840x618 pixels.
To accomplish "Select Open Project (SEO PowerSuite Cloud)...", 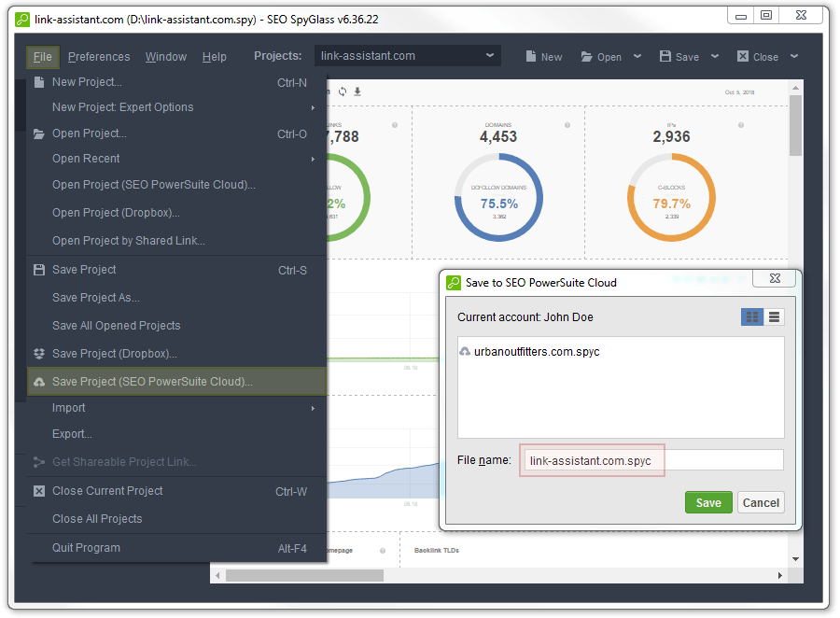I will click(176, 185).
